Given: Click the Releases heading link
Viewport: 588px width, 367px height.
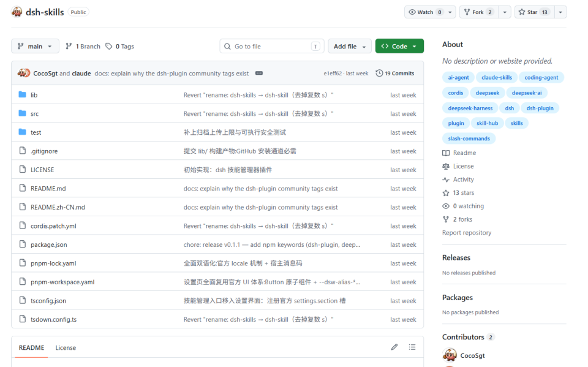Looking at the screenshot, I should 456,257.
